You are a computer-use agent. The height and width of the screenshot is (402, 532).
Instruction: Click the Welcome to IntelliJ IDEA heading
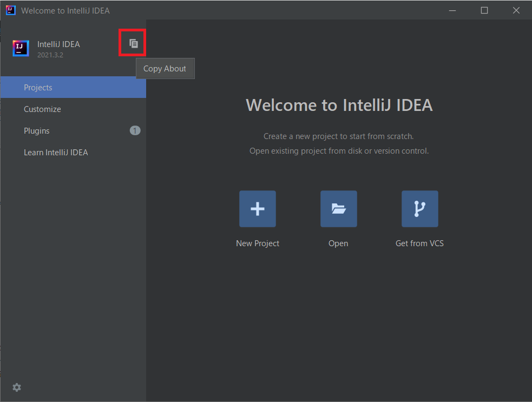click(x=339, y=105)
